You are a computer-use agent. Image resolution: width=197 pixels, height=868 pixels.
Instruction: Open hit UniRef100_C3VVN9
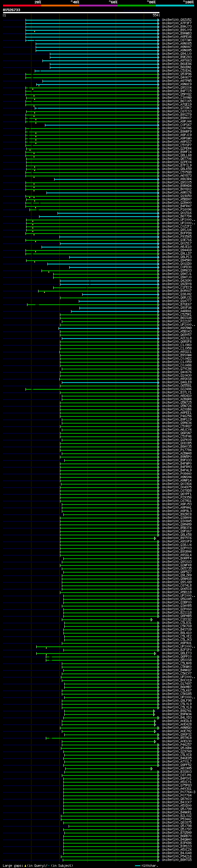point(177,98)
